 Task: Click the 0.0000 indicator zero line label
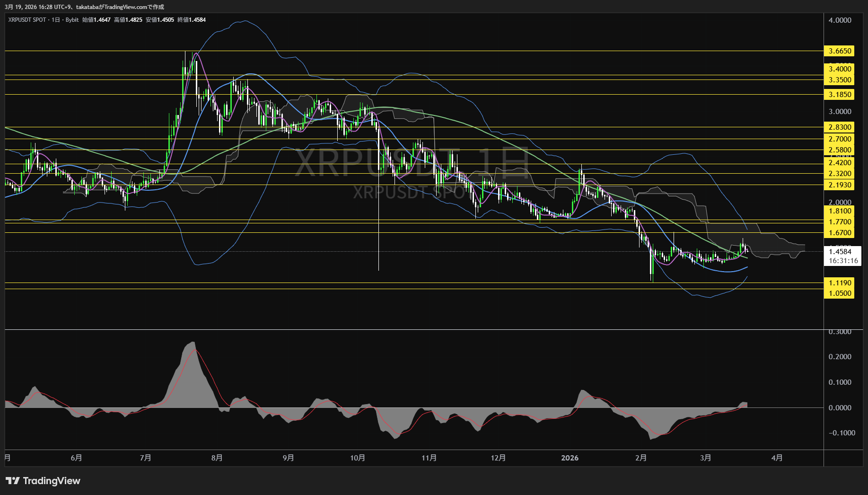click(840, 408)
